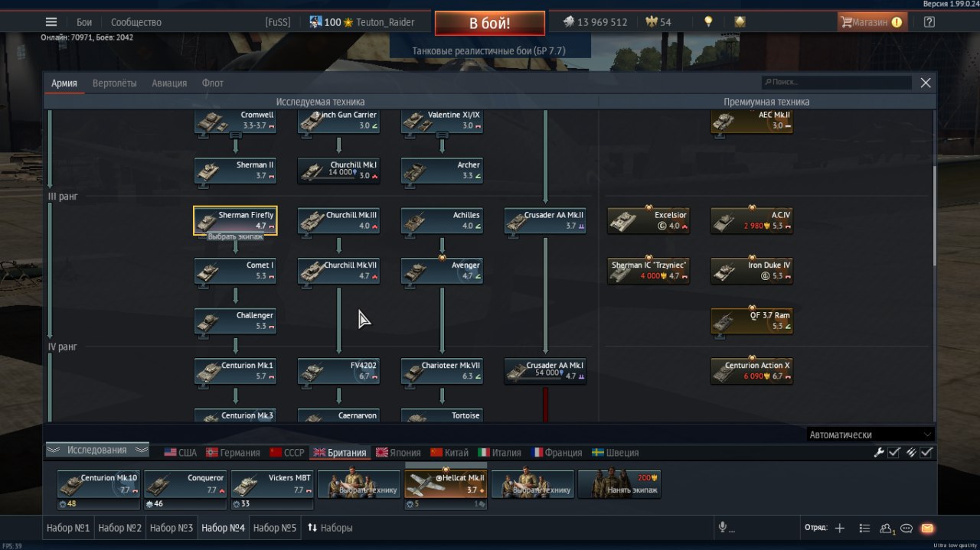Select the Excelsior premium tank card

click(x=648, y=220)
